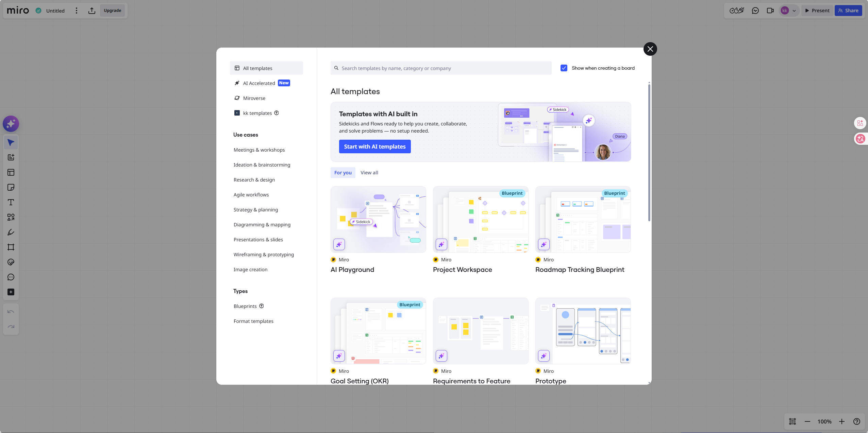Select Diagramming & mapping use case
Image resolution: width=868 pixels, height=433 pixels.
pyautogui.click(x=262, y=225)
